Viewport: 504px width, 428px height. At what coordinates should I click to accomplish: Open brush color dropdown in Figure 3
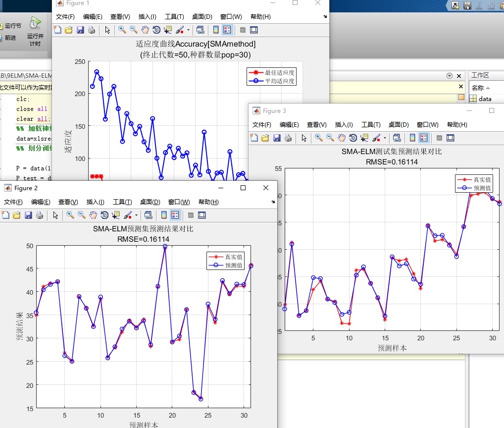coord(385,138)
